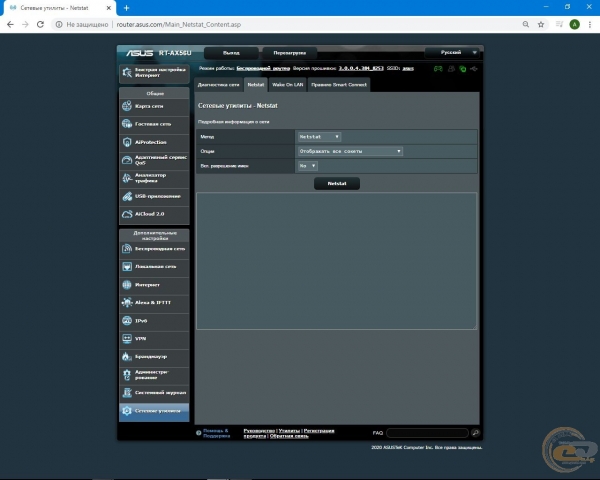Click the green internet status icon
Viewport: 600px width, 480px height.
463,69
